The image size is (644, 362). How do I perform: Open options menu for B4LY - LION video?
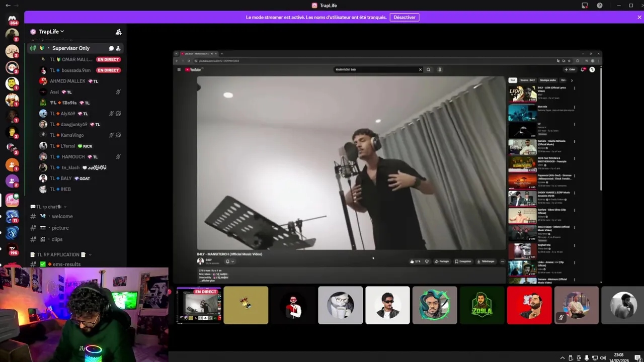(574, 88)
